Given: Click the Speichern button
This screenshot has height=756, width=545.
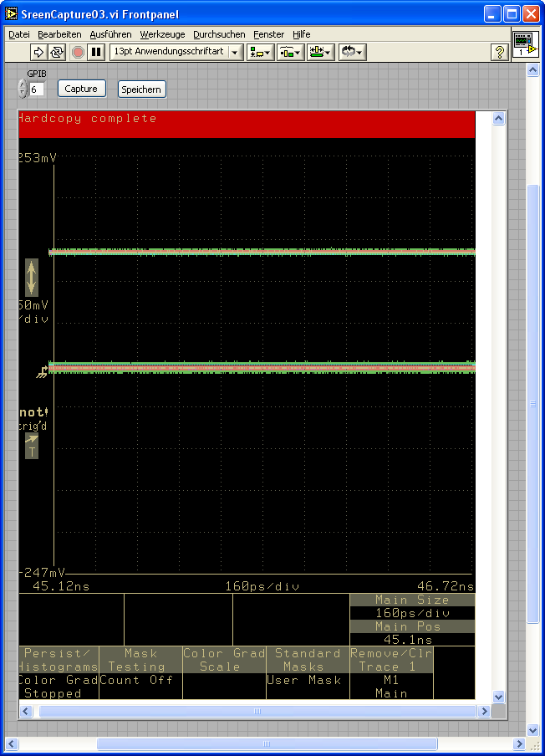Looking at the screenshot, I should (141, 89).
